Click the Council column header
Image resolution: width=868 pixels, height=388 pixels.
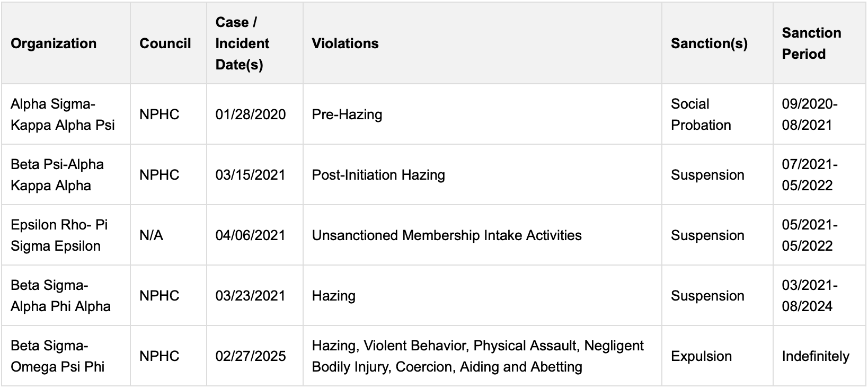coord(165,43)
